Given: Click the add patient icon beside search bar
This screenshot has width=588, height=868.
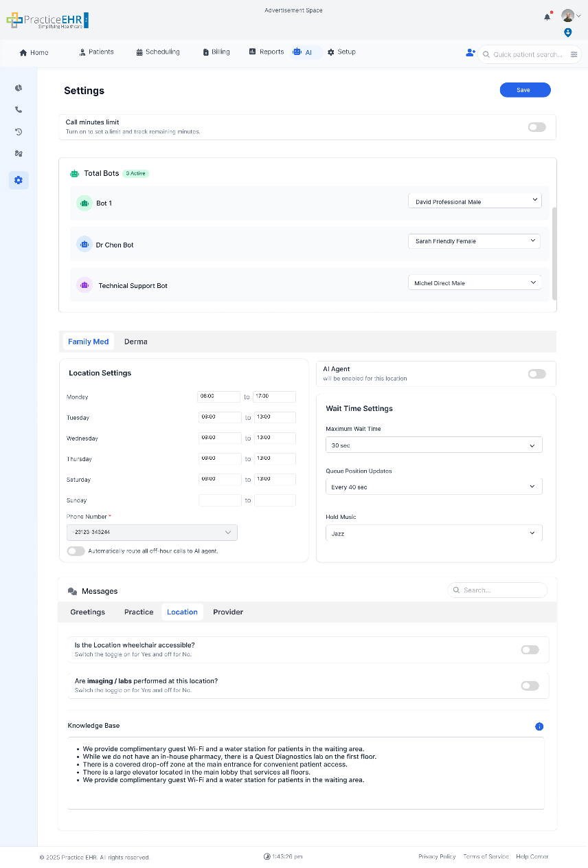Looking at the screenshot, I should point(470,52).
